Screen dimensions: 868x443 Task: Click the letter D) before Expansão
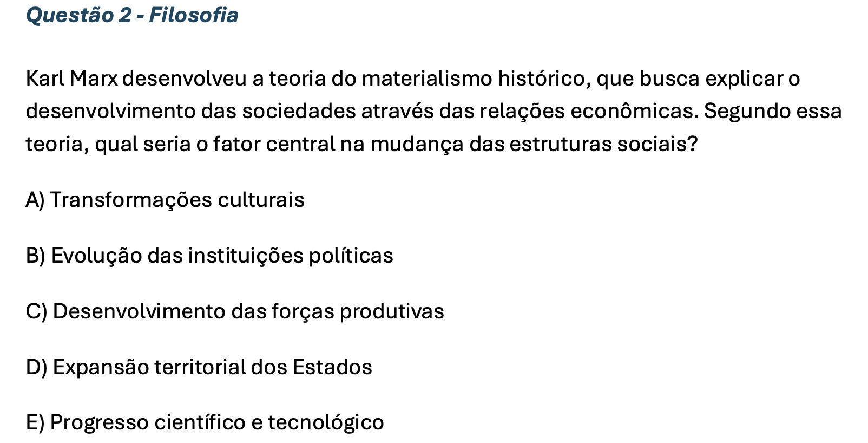(37, 367)
